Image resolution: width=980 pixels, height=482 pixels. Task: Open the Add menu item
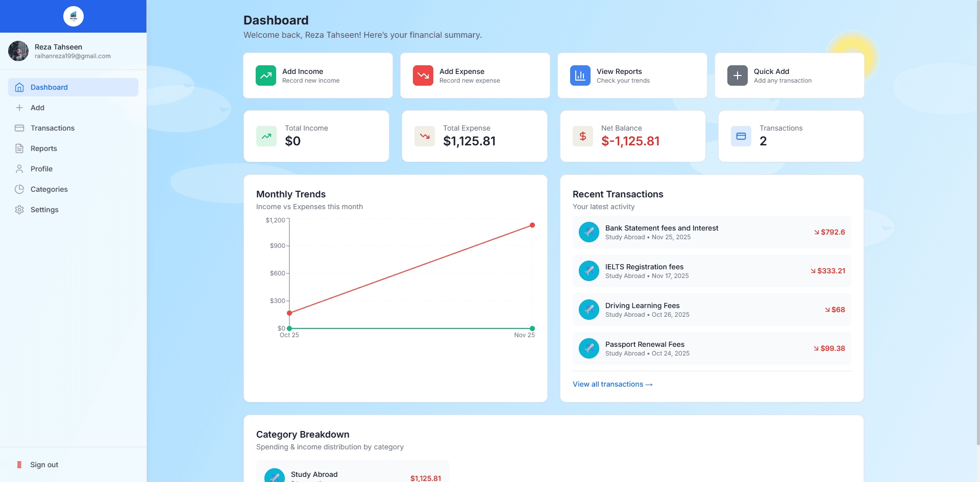pos(73,108)
